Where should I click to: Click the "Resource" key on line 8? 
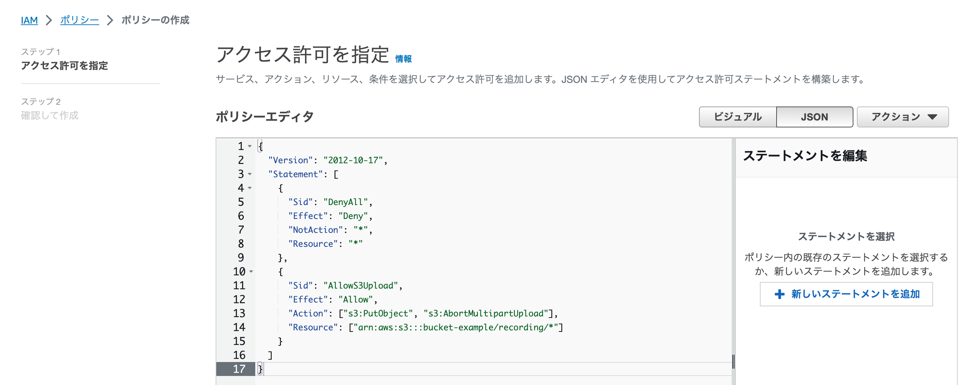coord(313,244)
